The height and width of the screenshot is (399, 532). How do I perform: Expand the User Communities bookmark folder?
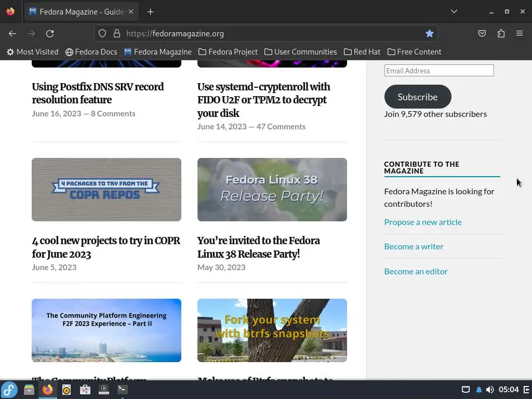pos(301,52)
